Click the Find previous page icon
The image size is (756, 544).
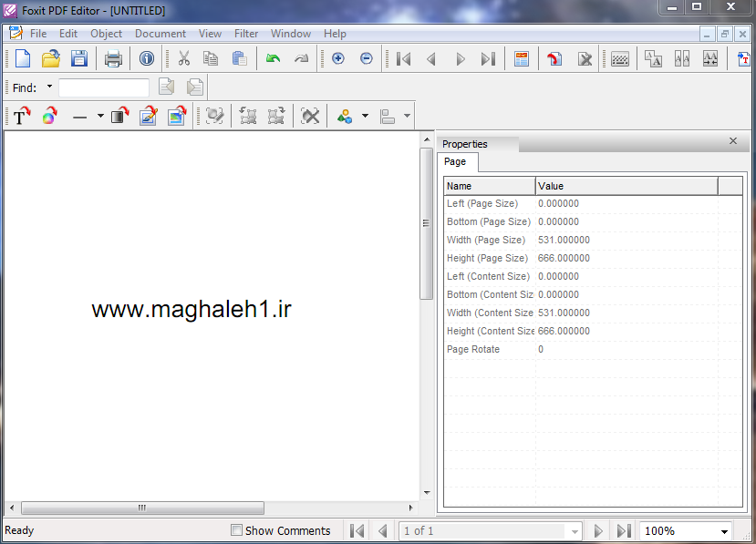(x=166, y=87)
